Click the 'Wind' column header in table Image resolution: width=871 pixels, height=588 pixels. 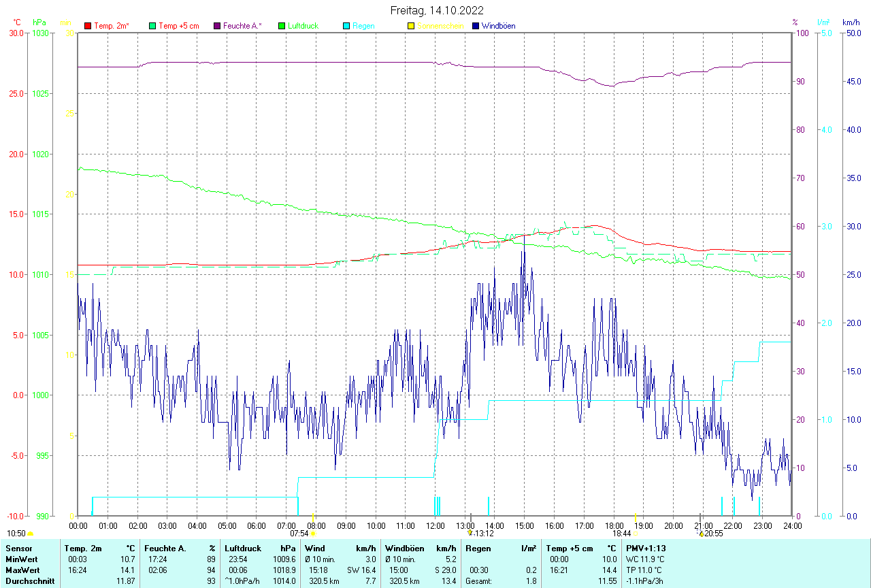[x=315, y=549]
